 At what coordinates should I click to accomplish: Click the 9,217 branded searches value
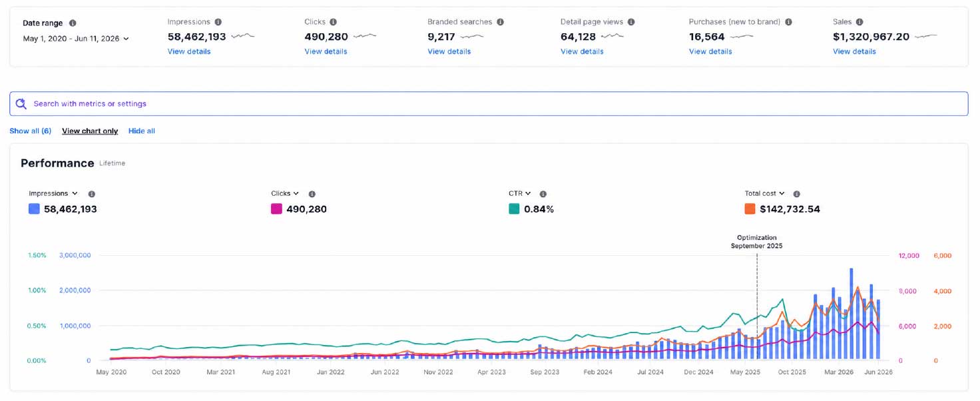(x=441, y=37)
